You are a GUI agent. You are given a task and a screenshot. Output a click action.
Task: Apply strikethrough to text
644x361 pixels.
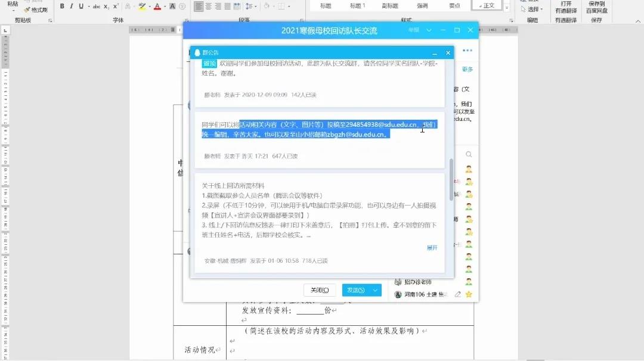tap(97, 7)
